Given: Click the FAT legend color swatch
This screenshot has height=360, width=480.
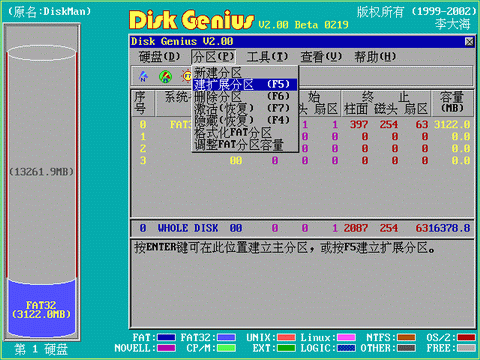Looking at the screenshot, I should pyautogui.click(x=166, y=338).
